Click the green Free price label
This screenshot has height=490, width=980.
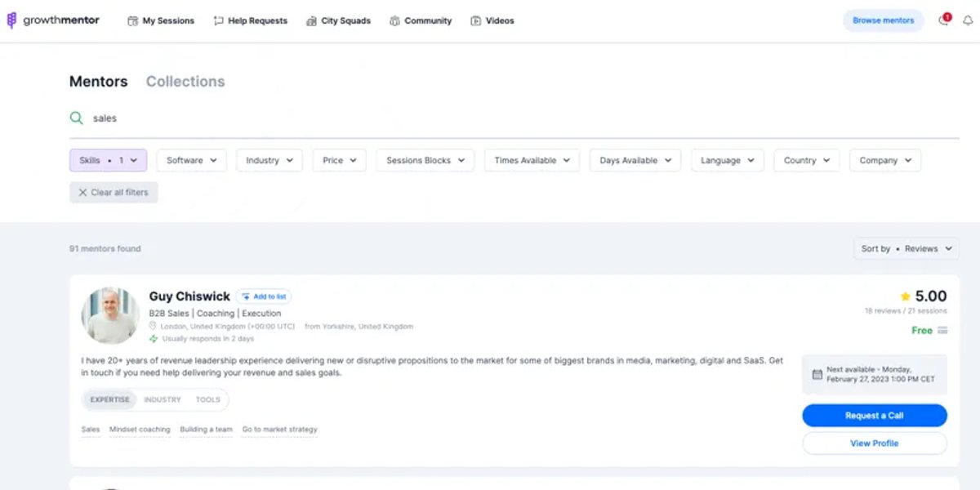point(922,331)
